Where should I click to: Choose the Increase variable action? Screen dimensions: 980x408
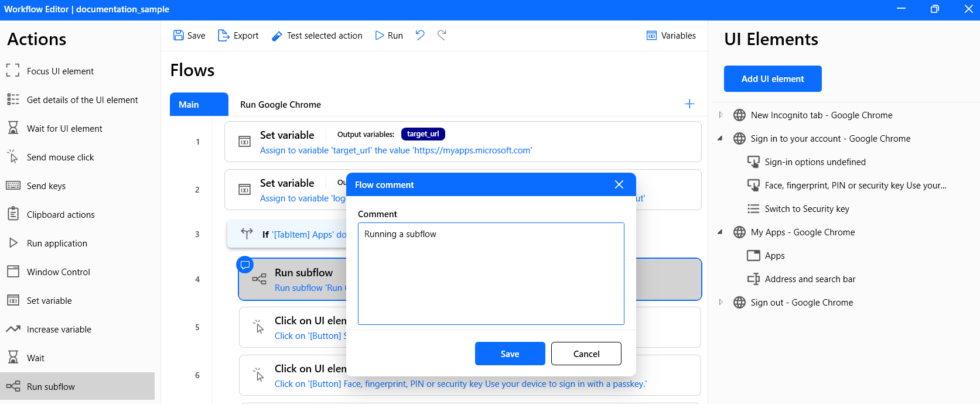point(77,329)
